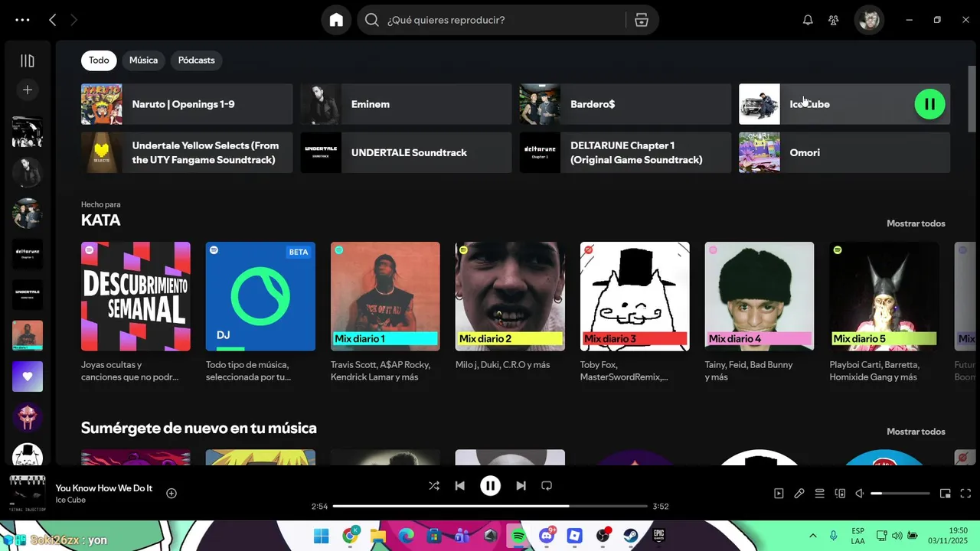Add current song to Liked Songs

(171, 494)
